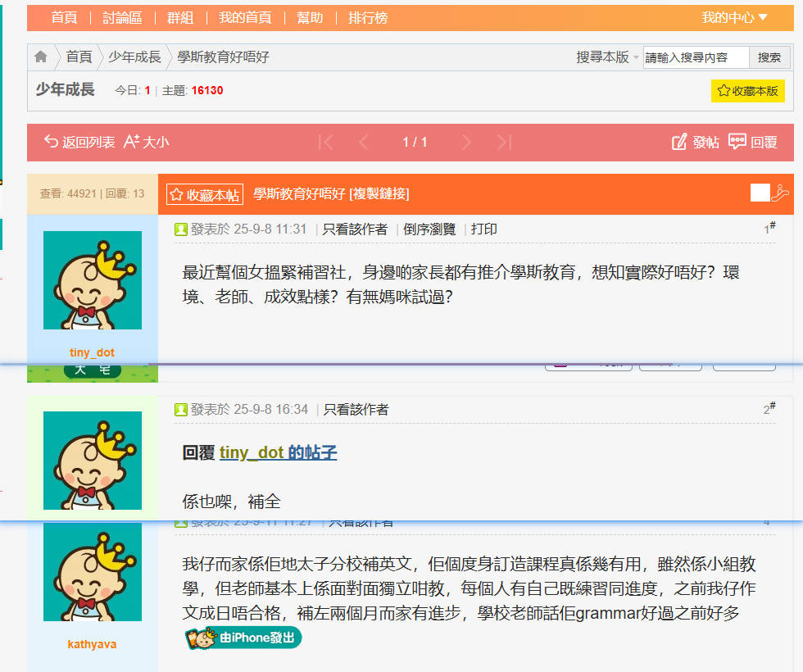Click the 回覆 reply button in toolbar
Image resolution: width=803 pixels, height=672 pixels.
pyautogui.click(x=753, y=142)
